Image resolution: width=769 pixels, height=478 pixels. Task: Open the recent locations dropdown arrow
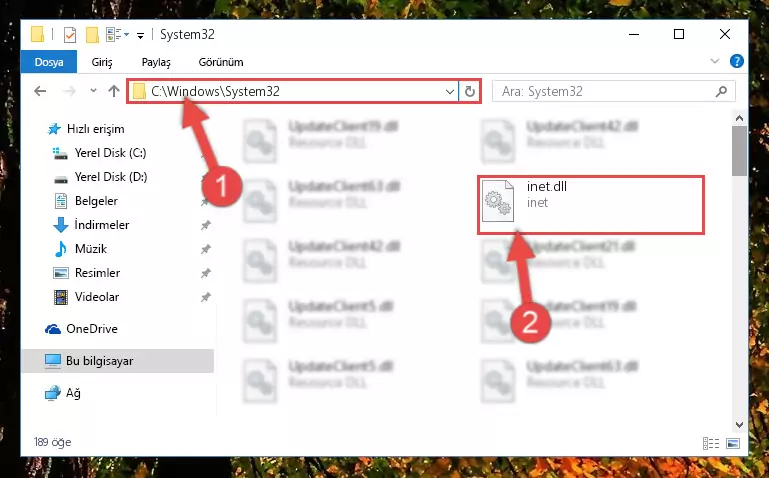click(x=93, y=91)
